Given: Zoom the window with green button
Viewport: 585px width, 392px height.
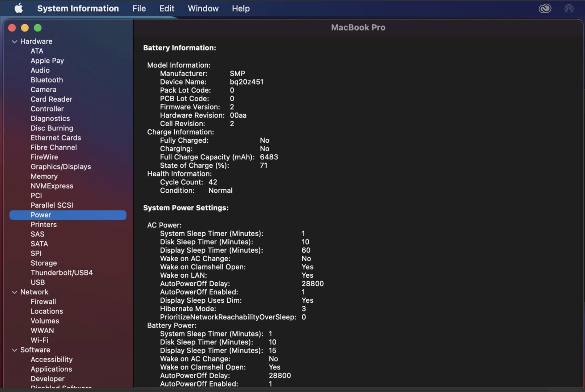Looking at the screenshot, I should [38, 28].
